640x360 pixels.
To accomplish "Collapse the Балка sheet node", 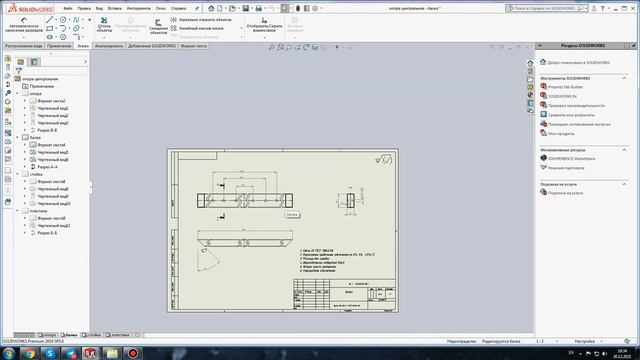I will pos(18,138).
